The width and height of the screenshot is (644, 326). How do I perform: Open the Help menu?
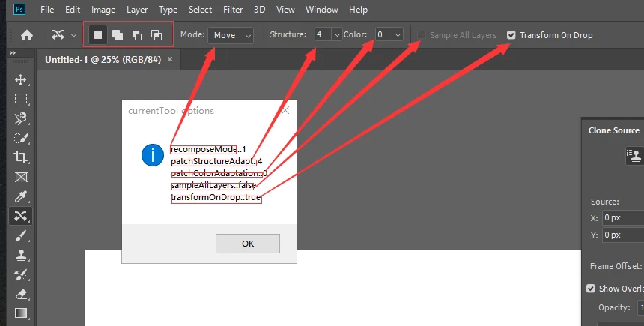[358, 10]
